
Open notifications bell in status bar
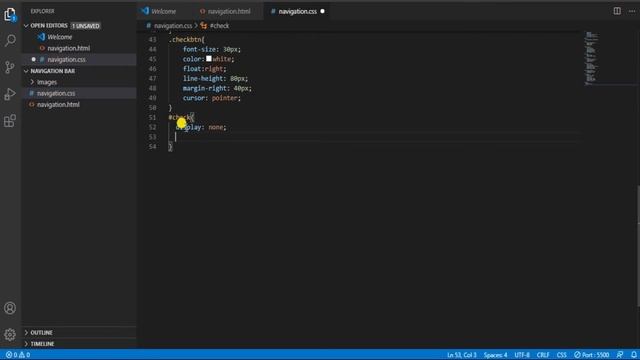(633, 355)
